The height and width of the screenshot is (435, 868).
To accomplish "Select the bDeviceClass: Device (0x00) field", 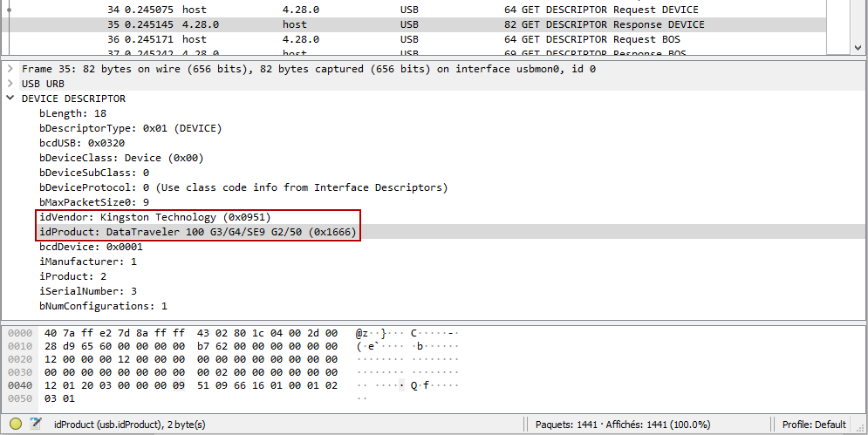I will pyautogui.click(x=121, y=158).
